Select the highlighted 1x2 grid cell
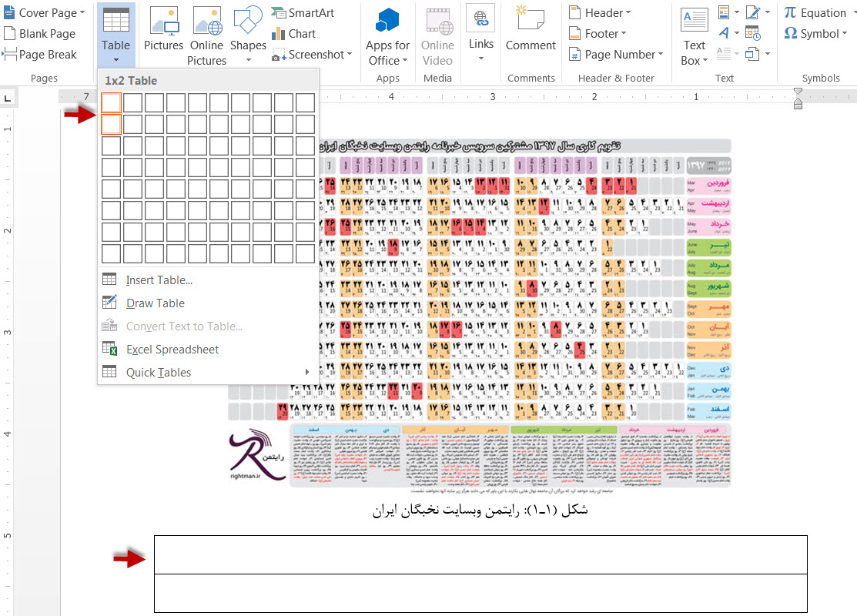 112,124
